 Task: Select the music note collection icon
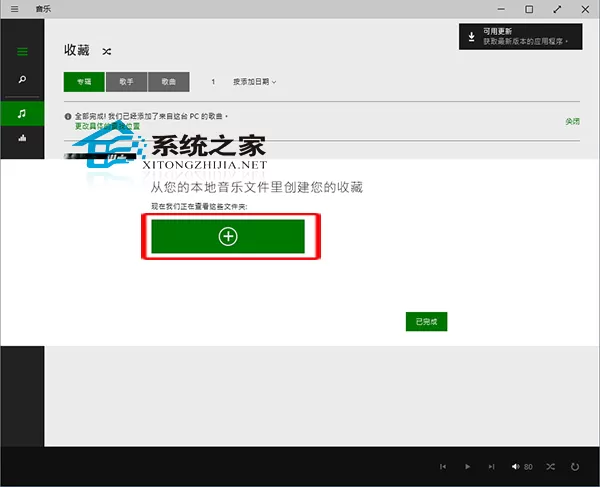[22, 113]
